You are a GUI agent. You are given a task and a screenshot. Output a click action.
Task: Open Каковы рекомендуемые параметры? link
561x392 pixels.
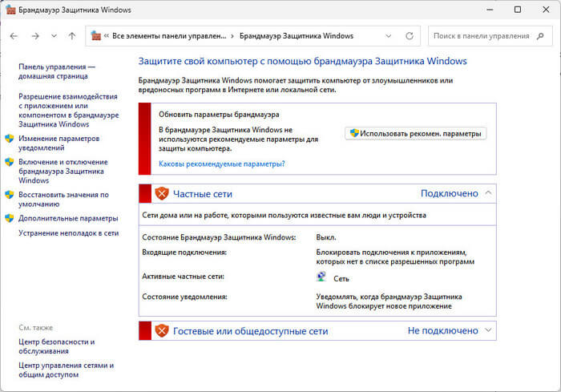(x=221, y=164)
